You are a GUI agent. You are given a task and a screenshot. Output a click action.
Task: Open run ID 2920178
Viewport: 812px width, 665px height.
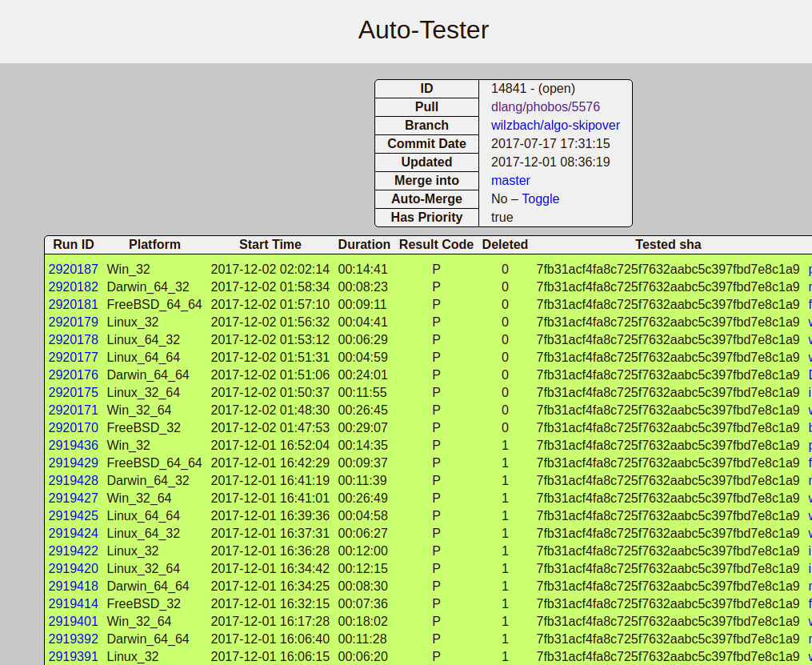pyautogui.click(x=74, y=340)
